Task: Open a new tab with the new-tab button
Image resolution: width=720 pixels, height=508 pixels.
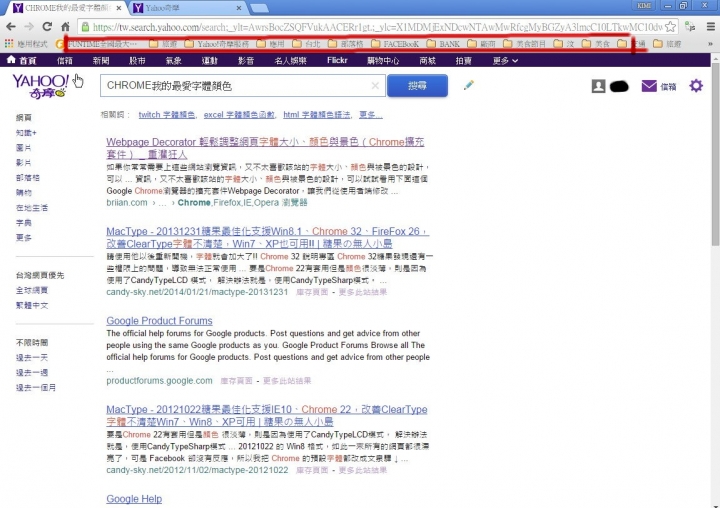Action: [259, 8]
